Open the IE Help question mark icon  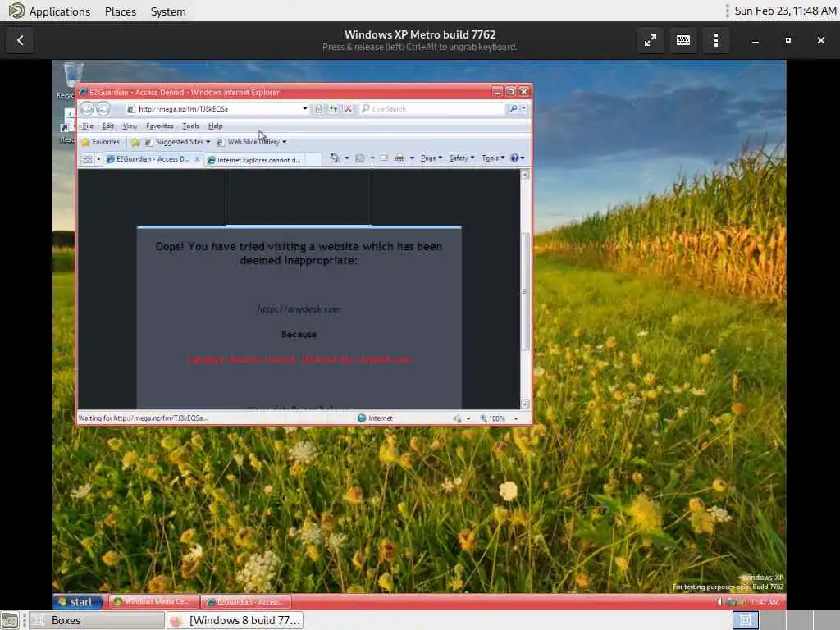(x=514, y=158)
